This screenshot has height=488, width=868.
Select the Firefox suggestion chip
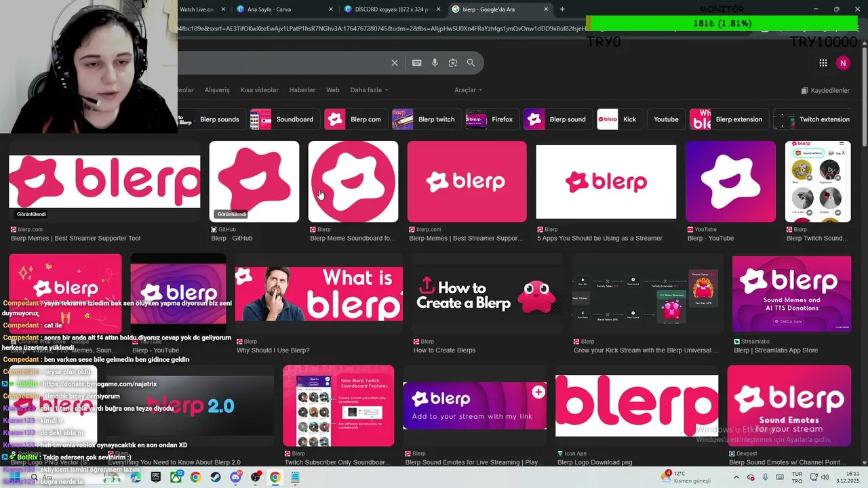492,119
